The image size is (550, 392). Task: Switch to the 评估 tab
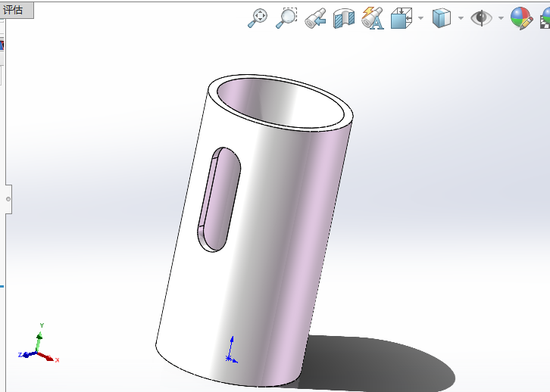point(16,10)
